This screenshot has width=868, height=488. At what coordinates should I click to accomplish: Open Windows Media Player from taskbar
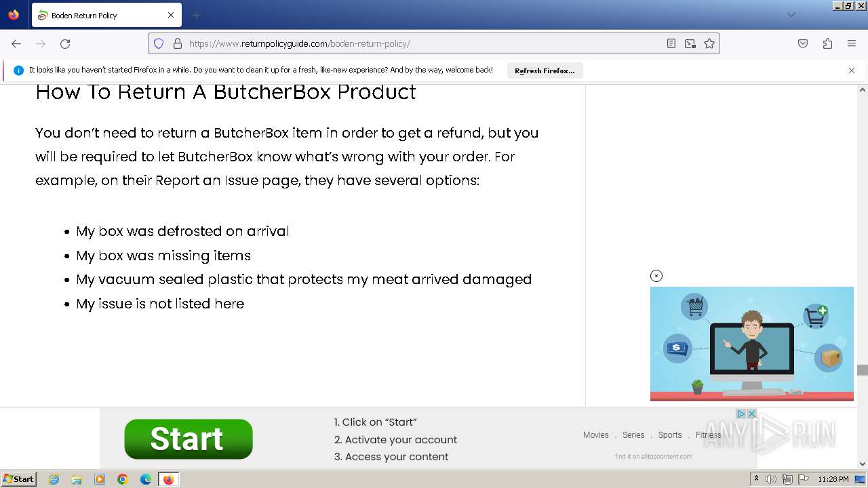(x=100, y=479)
